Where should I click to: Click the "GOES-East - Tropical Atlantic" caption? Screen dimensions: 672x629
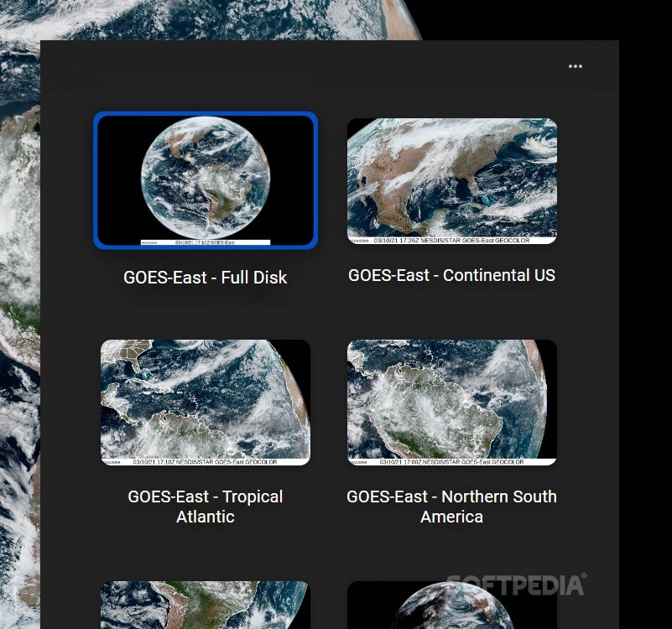[206, 507]
